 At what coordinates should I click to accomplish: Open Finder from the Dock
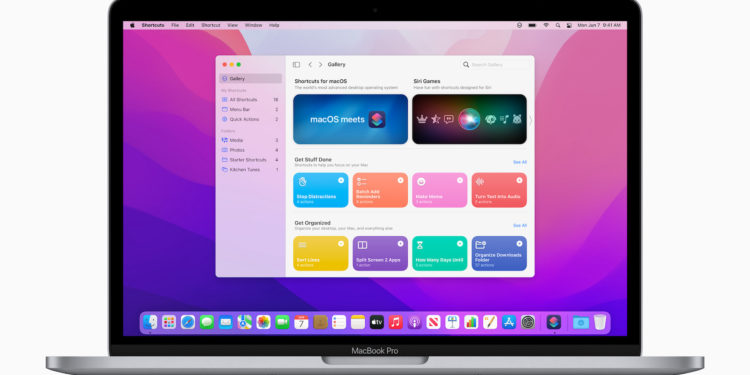[x=150, y=322]
